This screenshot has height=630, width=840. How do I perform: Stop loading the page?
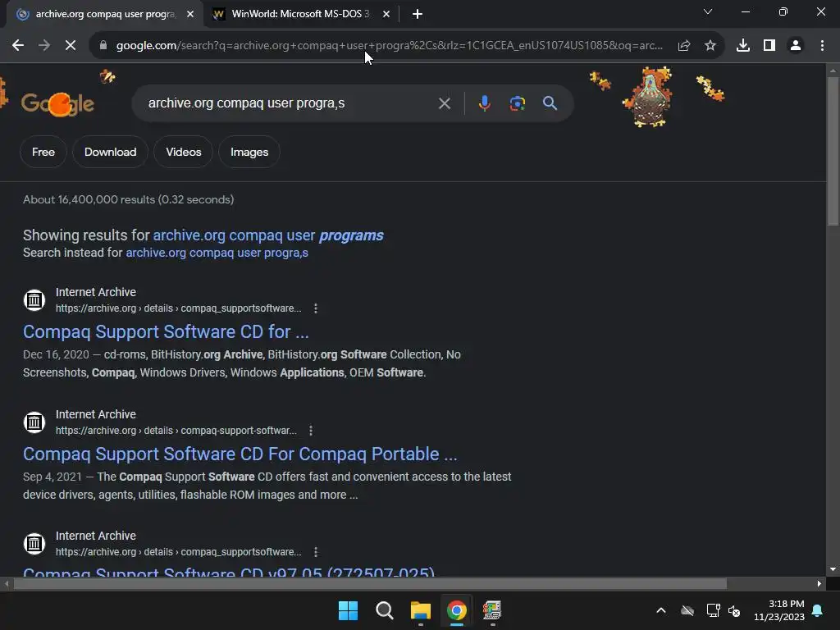point(71,46)
